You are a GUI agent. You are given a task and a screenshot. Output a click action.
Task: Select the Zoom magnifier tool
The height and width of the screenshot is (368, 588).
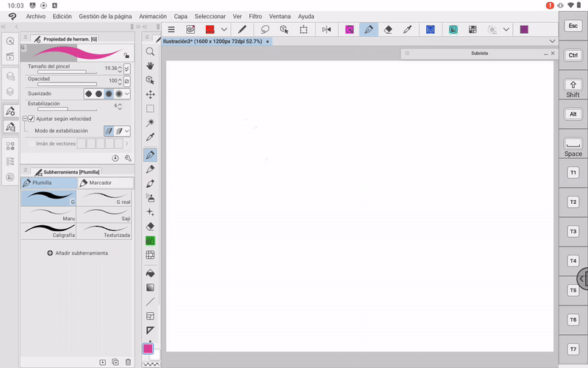[150, 52]
